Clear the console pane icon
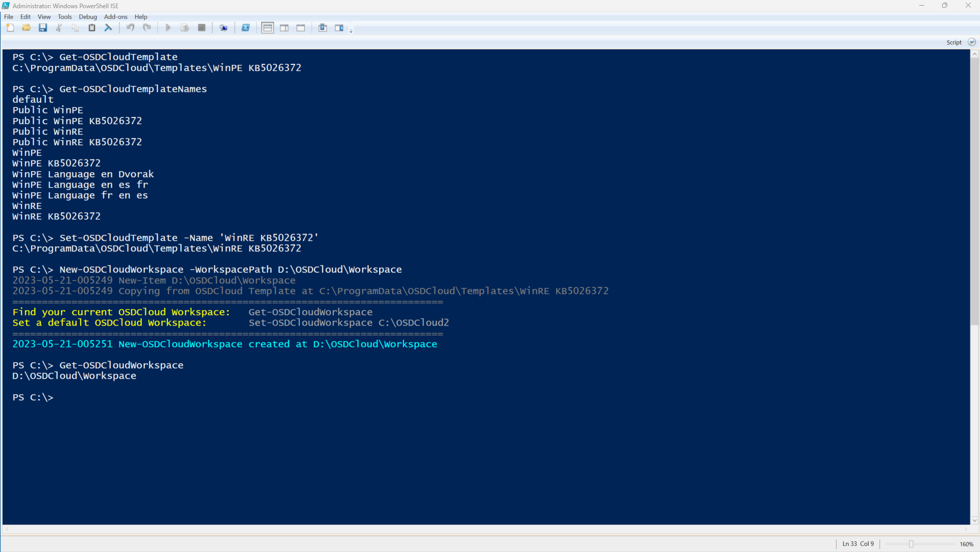This screenshot has width=980, height=552. (x=108, y=28)
